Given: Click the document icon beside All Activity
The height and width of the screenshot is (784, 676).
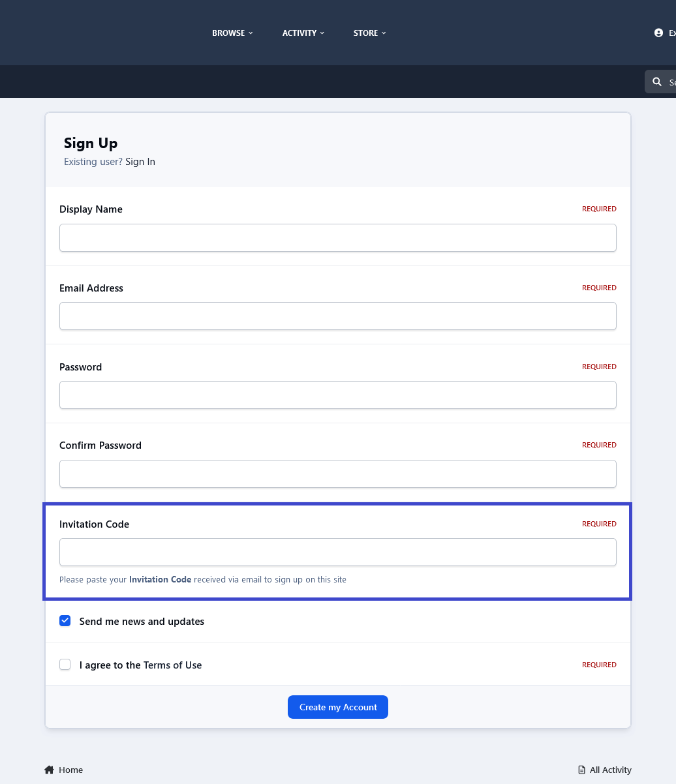Looking at the screenshot, I should (x=581, y=770).
